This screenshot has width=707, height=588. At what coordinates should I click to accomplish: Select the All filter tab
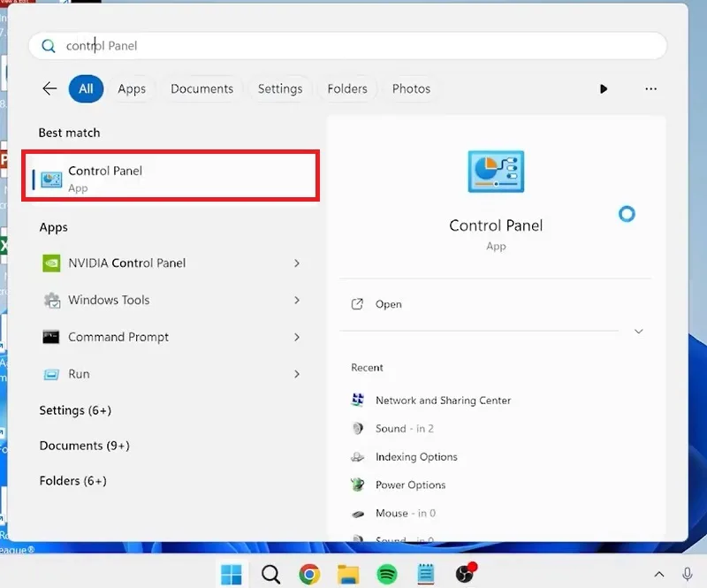(x=86, y=88)
